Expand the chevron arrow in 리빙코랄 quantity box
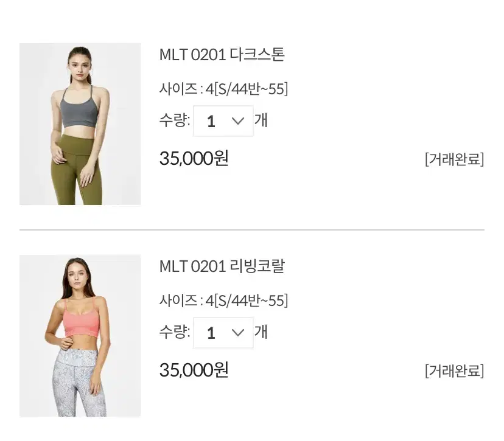 pyautogui.click(x=238, y=333)
